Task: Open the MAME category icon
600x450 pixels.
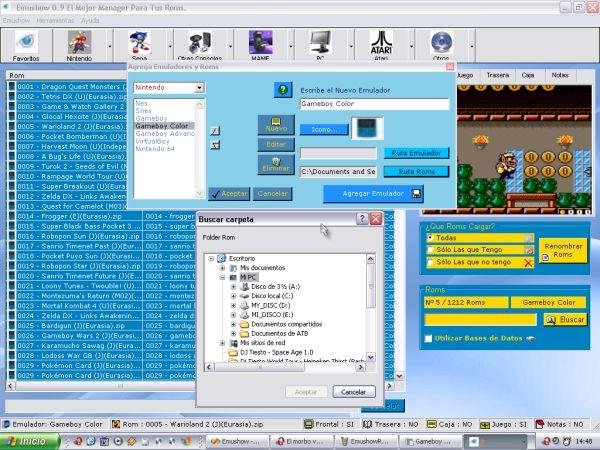Action: [260, 45]
